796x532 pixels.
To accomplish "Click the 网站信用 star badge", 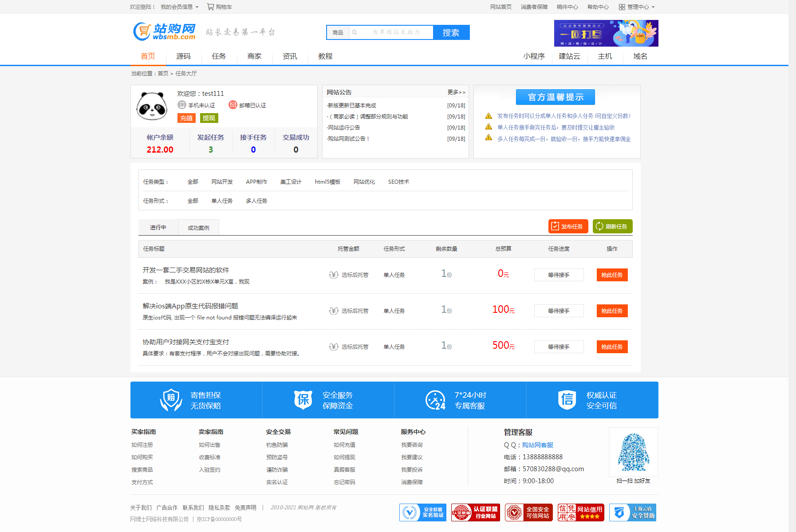I will point(581,512).
